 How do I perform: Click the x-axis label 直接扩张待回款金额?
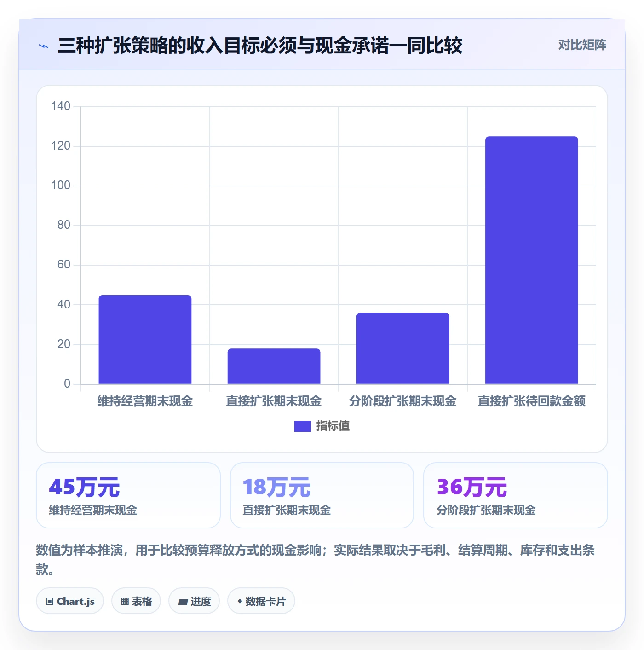pyautogui.click(x=531, y=401)
